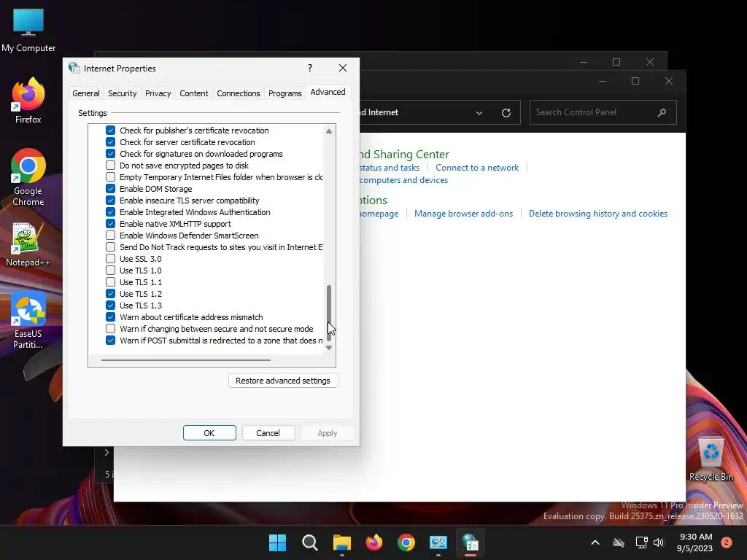Open Connect to a network link
Viewport: 747px width, 560px height.
pos(477,168)
